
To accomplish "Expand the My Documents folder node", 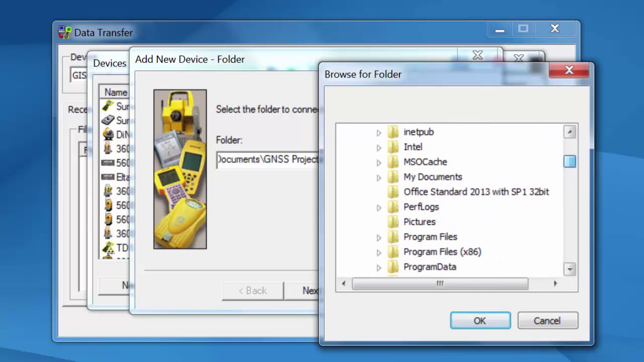I will pos(379,178).
